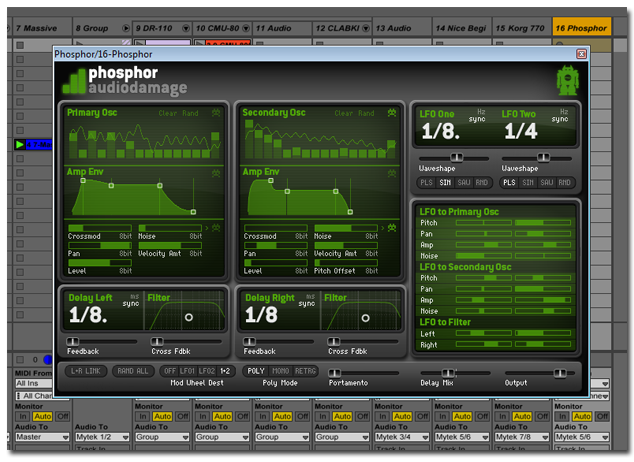Viewport: 634px width, 462px height.
Task: Adjust Delay Left Feedback slider
Action: (x=73, y=341)
